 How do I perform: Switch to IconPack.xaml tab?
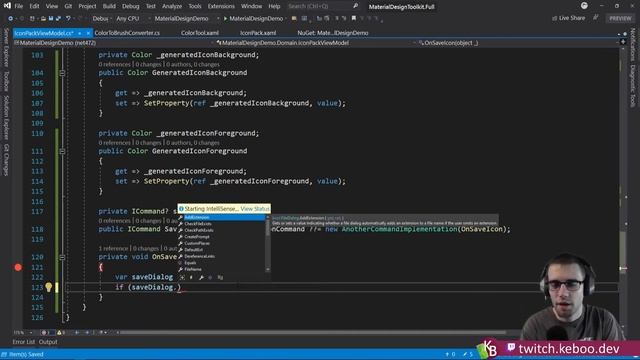(258, 33)
